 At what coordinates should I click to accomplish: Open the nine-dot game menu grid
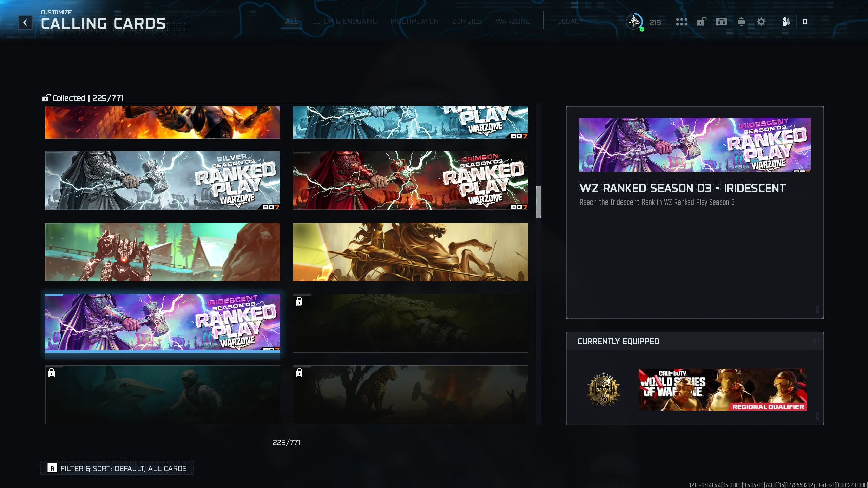click(682, 22)
